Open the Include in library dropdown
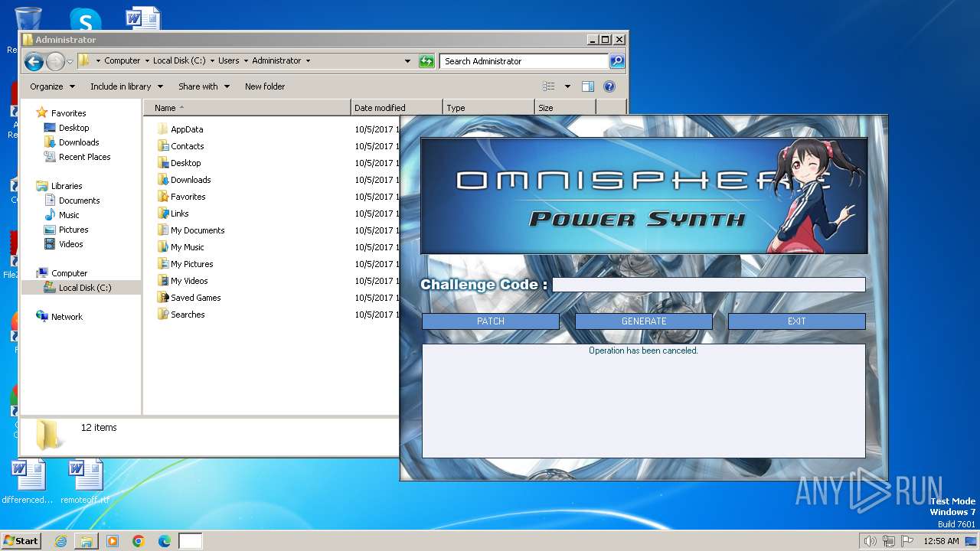The height and width of the screenshot is (551, 980). click(126, 86)
